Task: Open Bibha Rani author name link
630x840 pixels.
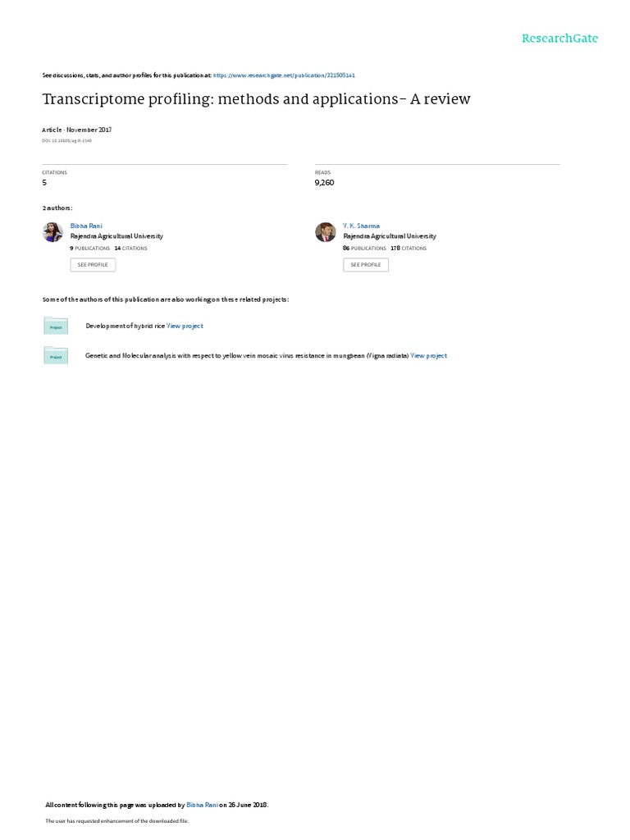Action: (86, 226)
